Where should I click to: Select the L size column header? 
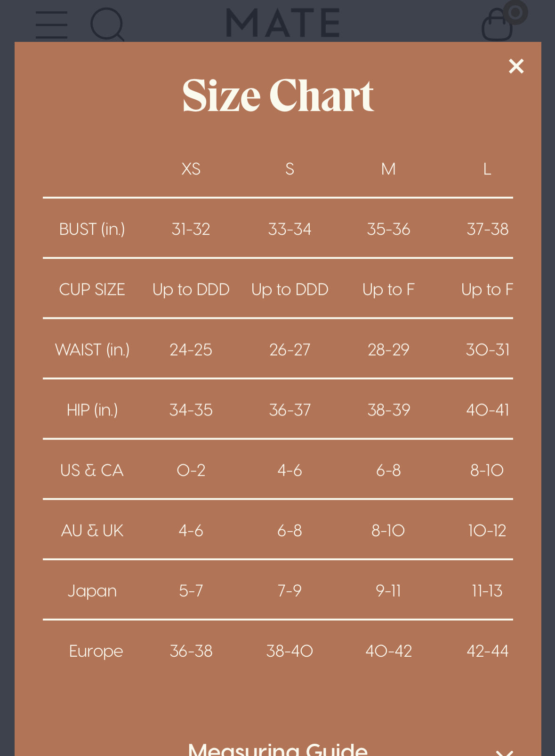pos(487,169)
